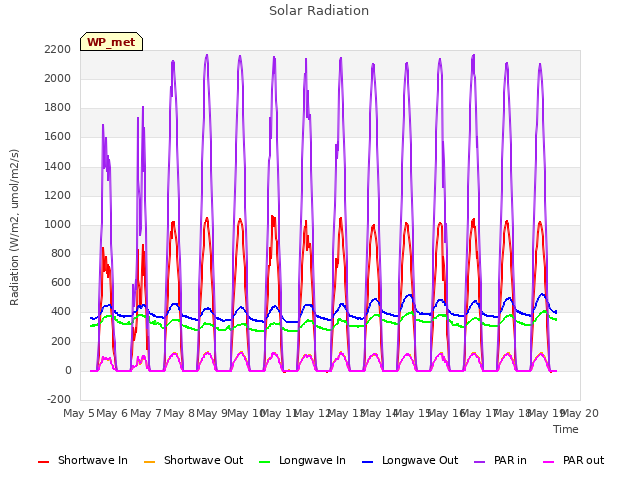Click the 1200 y-axis tick label
Screen dimensions: 640x480
click(58, 195)
